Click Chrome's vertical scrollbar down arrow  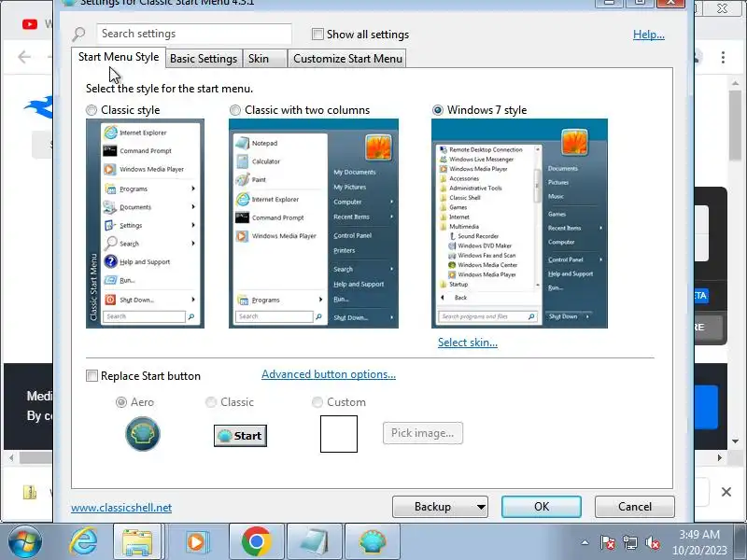point(735,441)
